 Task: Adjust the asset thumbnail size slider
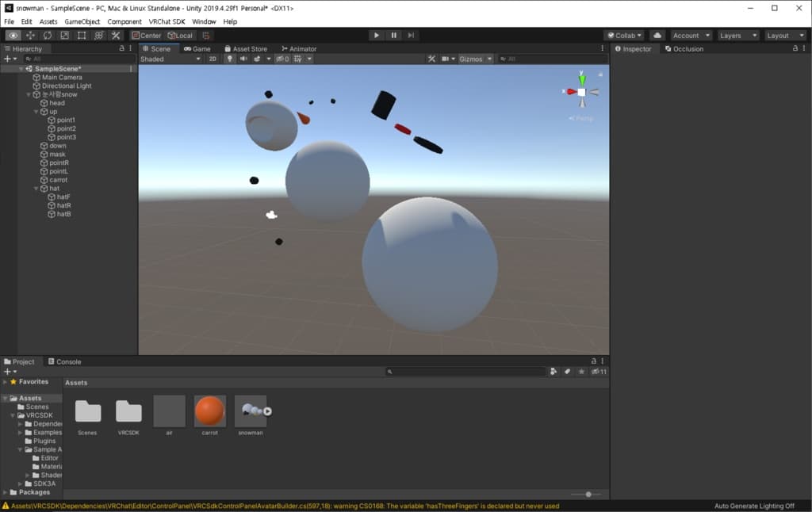pos(588,494)
